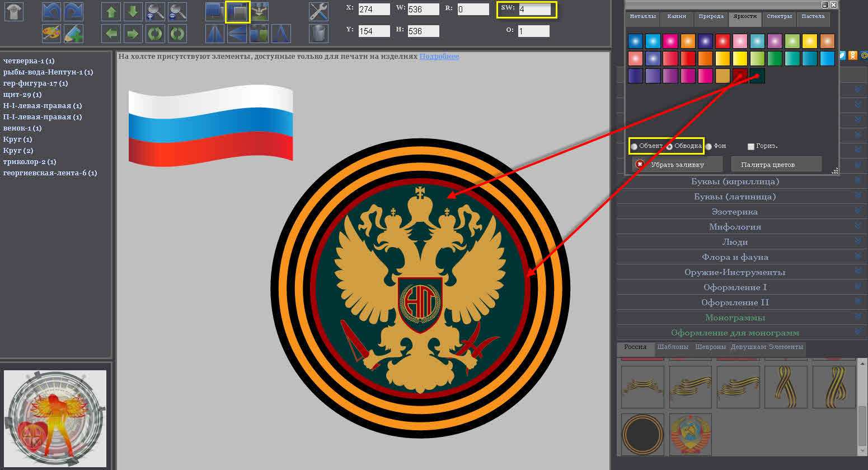Open the Шаблоны elements tab

point(673,347)
